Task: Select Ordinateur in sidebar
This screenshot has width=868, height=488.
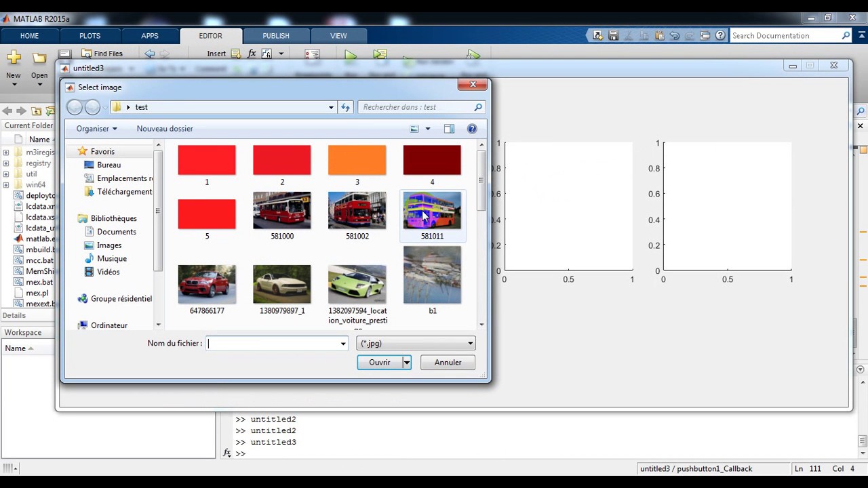Action: [x=102, y=325]
